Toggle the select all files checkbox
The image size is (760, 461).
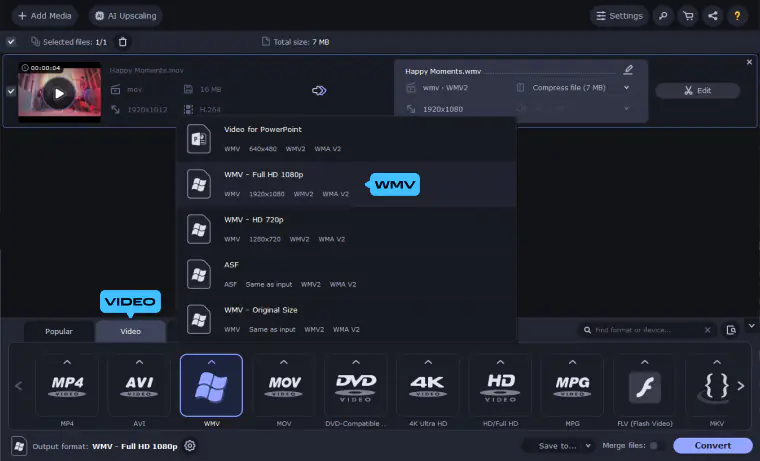pos(11,42)
